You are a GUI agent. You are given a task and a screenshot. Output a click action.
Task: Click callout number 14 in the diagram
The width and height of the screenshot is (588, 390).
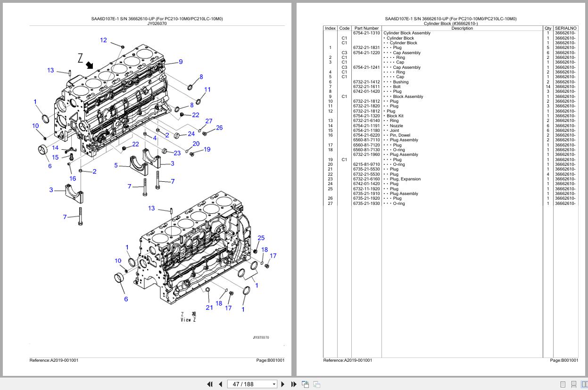(x=55, y=148)
